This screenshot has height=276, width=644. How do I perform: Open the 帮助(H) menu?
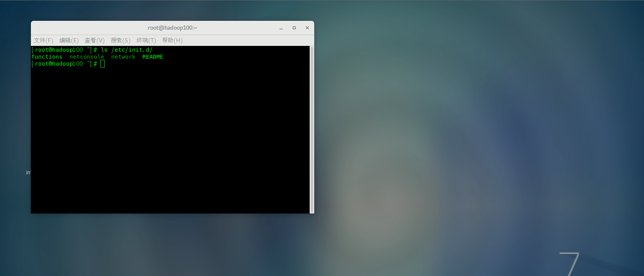click(x=172, y=41)
